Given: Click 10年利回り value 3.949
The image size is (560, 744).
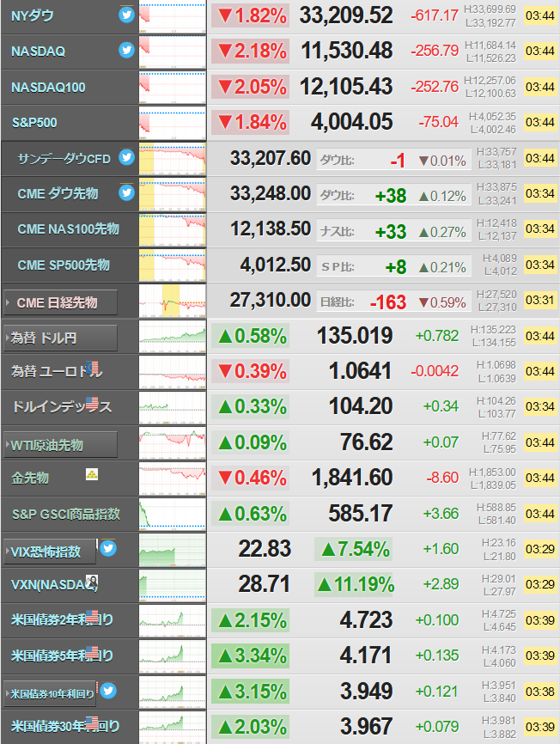Looking at the screenshot, I should click(x=367, y=692).
